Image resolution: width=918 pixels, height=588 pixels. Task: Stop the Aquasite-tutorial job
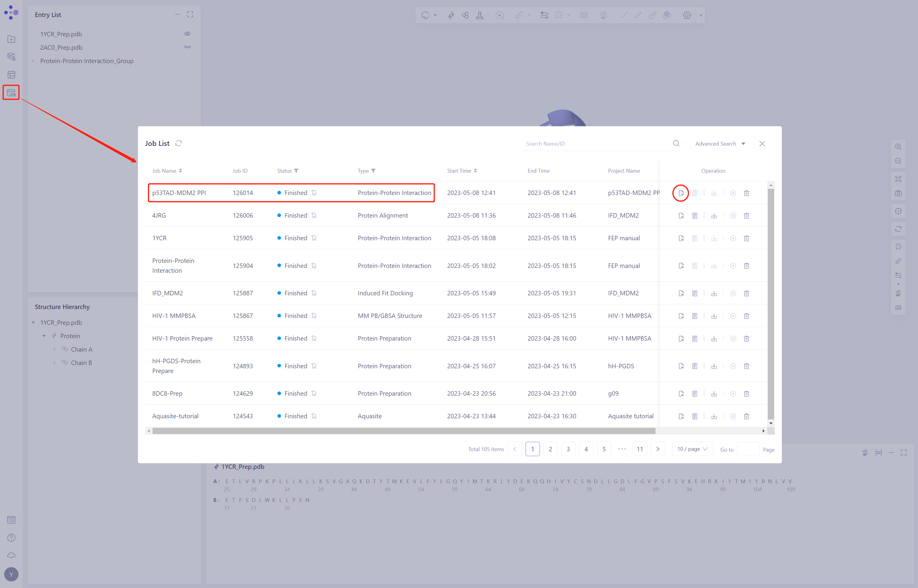point(733,416)
